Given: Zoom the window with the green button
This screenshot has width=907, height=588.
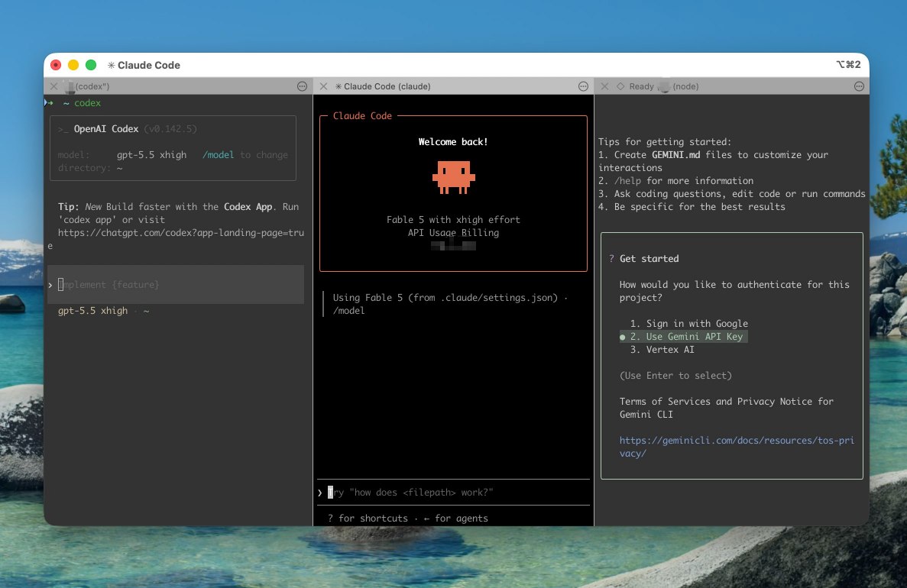Looking at the screenshot, I should [91, 65].
